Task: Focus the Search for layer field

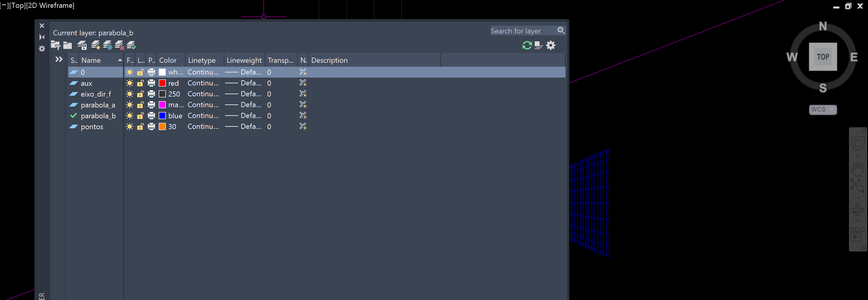Action: 523,31
